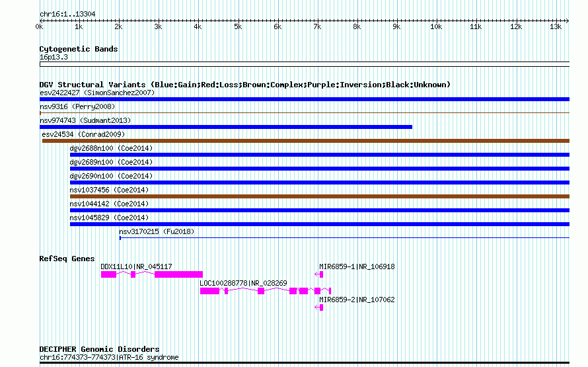The height and width of the screenshot is (367, 588).
Task: Open the DDX11L10|NR_045117 gene label
Action: pyautogui.click(x=137, y=266)
